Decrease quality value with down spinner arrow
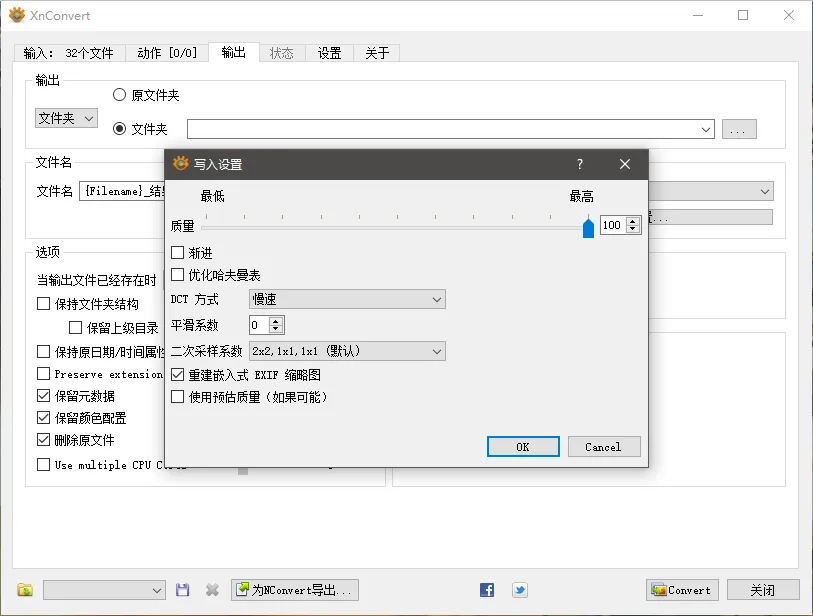Viewport: 813px width, 616px height. click(633, 229)
